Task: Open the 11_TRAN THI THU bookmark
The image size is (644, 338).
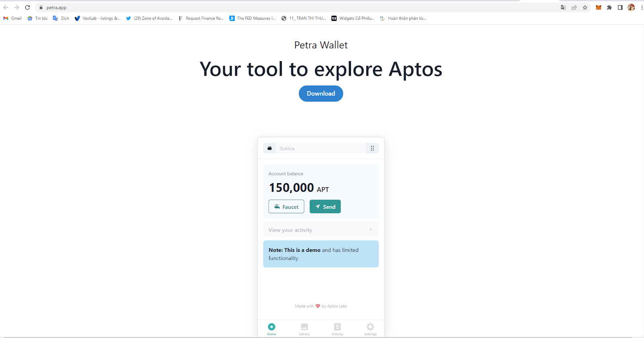Action: [303, 18]
